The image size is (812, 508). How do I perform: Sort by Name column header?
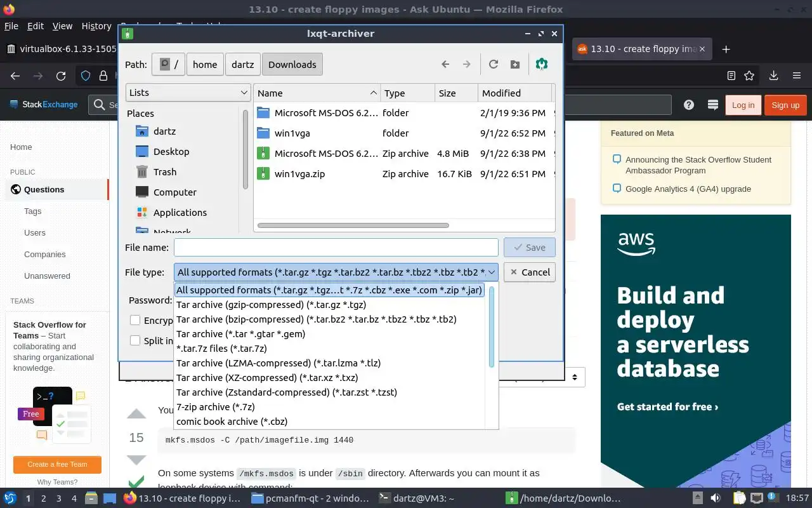point(317,93)
